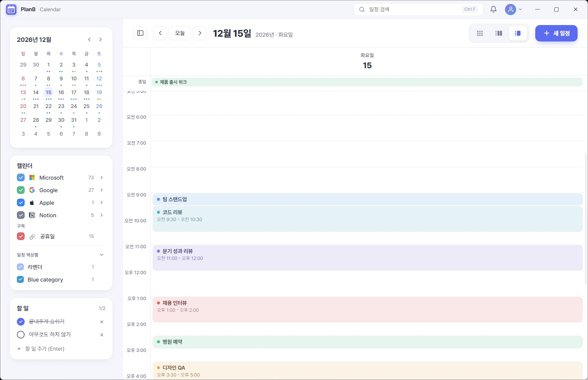588x380 pixels.
Task: Open all-day event 제품 출시 위크
Action: (367, 82)
